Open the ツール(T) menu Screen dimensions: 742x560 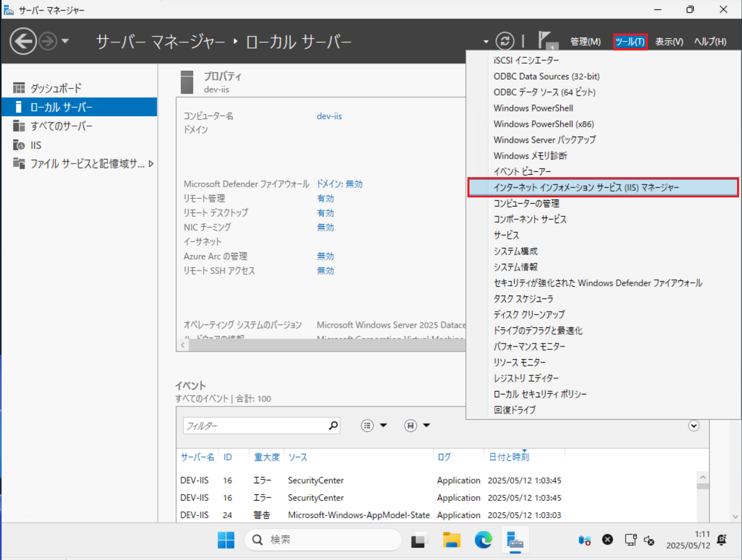[630, 42]
